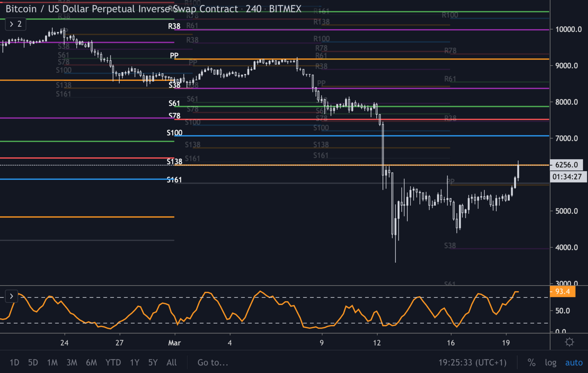Select the 1D time range

coord(14,362)
